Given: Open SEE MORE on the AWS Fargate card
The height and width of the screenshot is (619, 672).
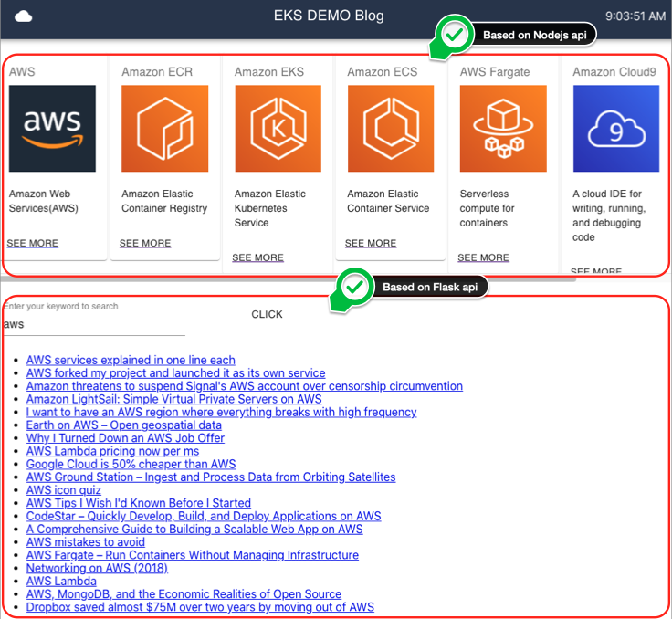Looking at the screenshot, I should pyautogui.click(x=483, y=257).
